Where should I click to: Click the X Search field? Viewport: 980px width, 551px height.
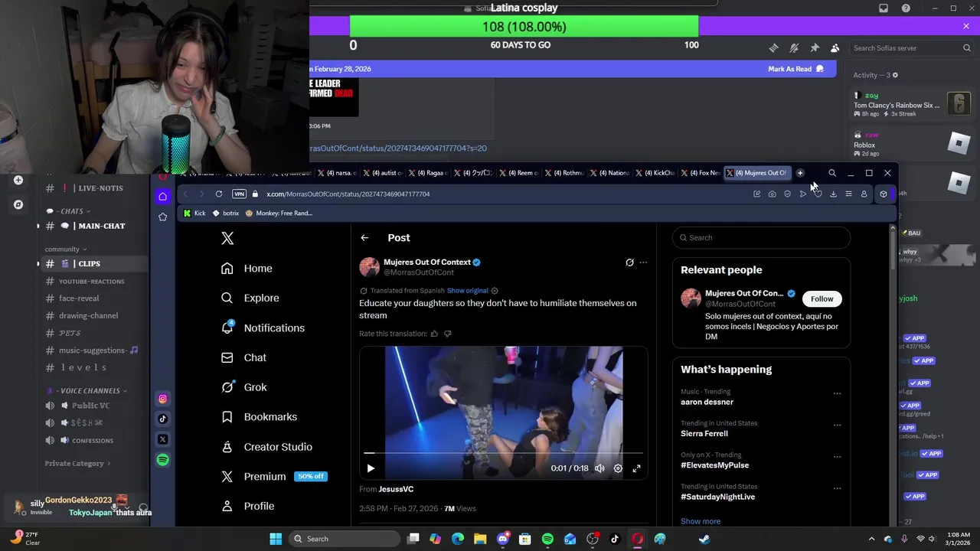click(762, 238)
